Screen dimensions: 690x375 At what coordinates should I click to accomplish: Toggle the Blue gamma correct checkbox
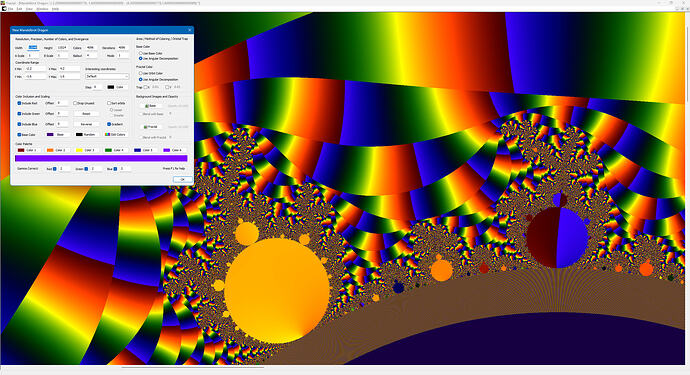[x=115, y=169]
